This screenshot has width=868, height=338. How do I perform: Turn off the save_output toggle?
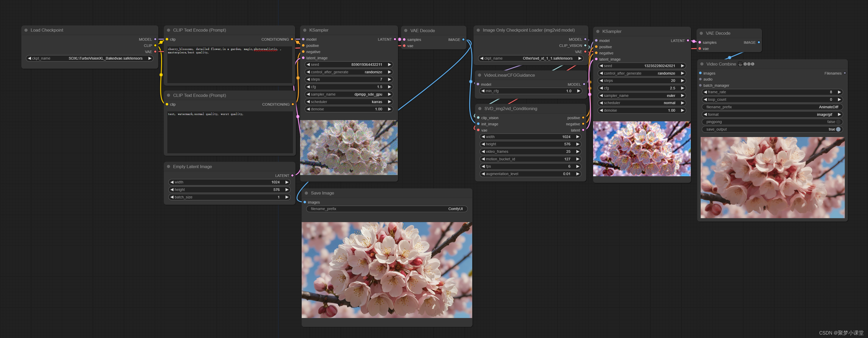(x=838, y=130)
